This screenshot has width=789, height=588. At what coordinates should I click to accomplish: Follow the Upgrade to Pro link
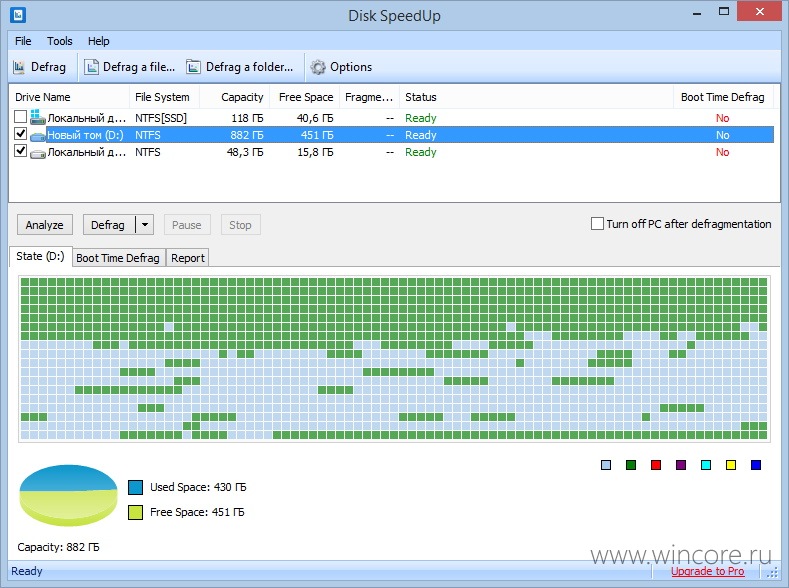click(707, 571)
